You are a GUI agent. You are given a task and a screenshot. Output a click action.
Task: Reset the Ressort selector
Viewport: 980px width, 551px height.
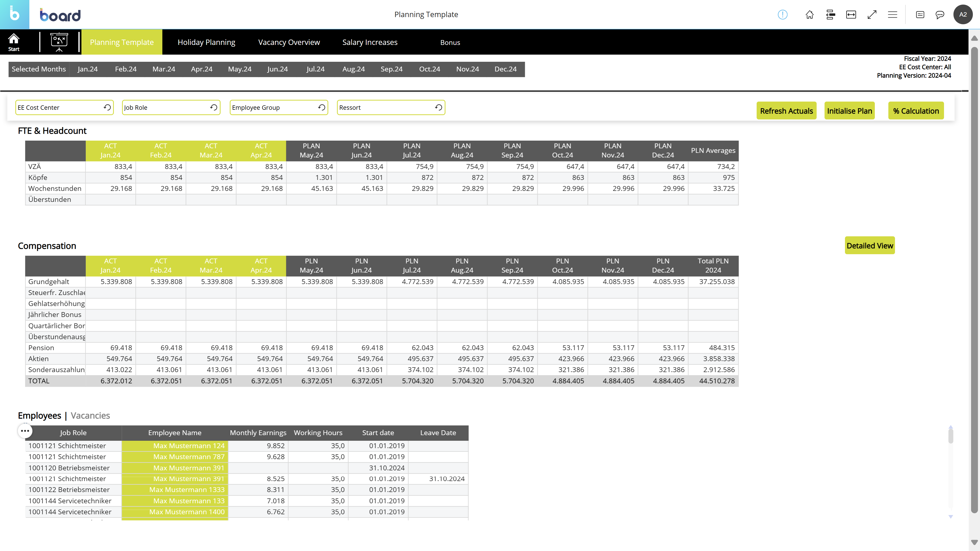438,108
